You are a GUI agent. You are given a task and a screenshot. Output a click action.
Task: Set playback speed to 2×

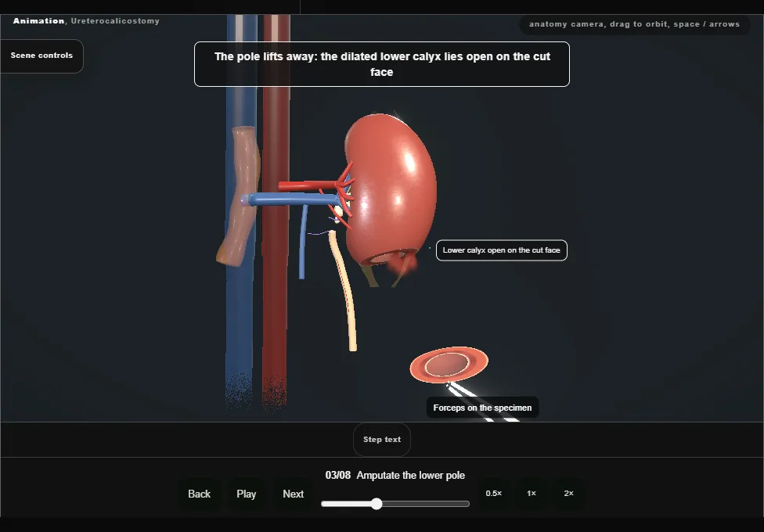(x=568, y=494)
